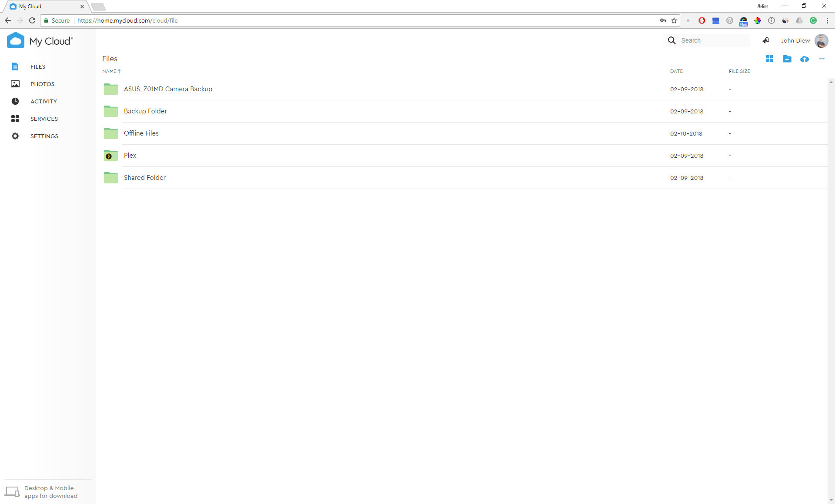835x504 pixels.
Task: Click the ASUS_Z01MD Camera Backup folder icon
Action: click(111, 89)
